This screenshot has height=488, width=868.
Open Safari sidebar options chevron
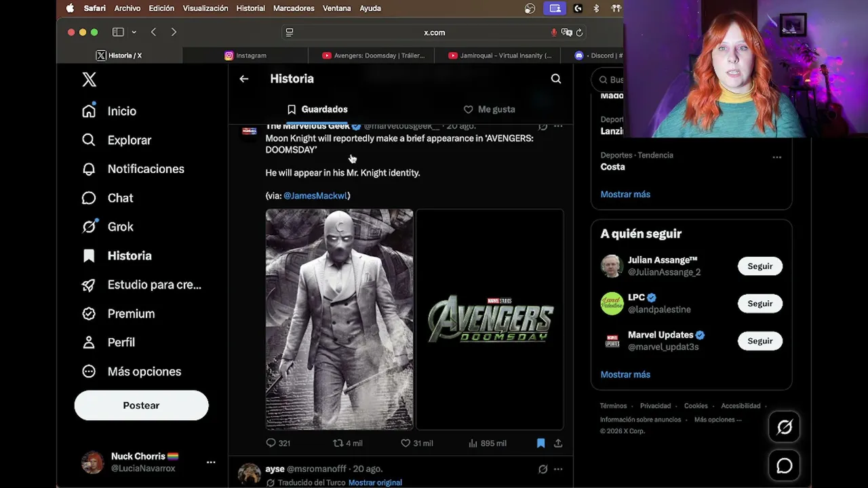coord(134,32)
